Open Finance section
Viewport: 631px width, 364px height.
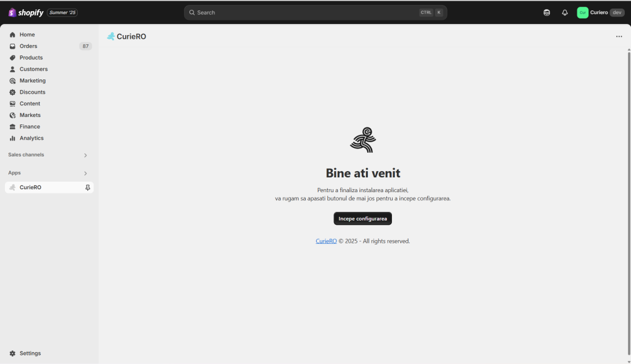click(x=49, y=126)
